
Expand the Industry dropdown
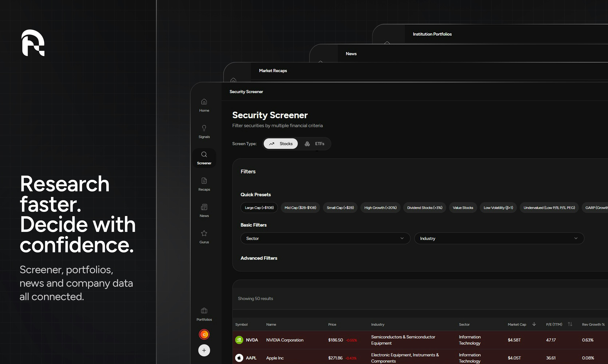point(499,238)
